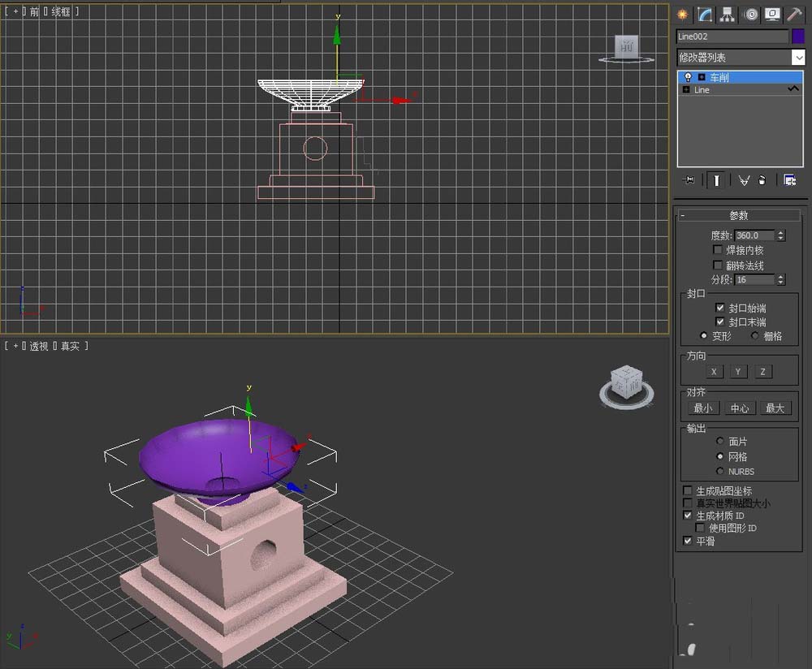
Task: Click the purple object color swatch
Action: (x=798, y=37)
